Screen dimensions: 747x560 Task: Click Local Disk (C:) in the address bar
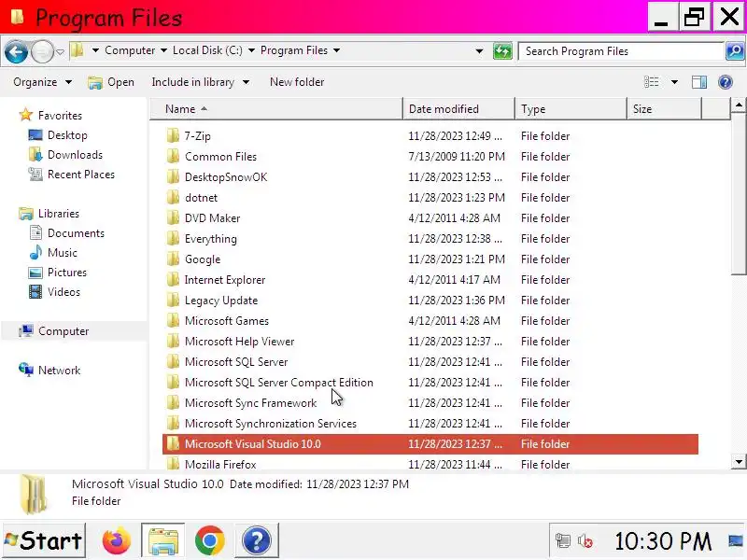(207, 50)
